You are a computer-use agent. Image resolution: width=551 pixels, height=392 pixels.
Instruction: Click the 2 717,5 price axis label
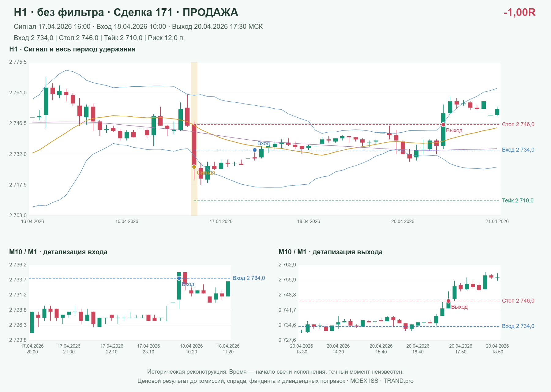point(18,185)
